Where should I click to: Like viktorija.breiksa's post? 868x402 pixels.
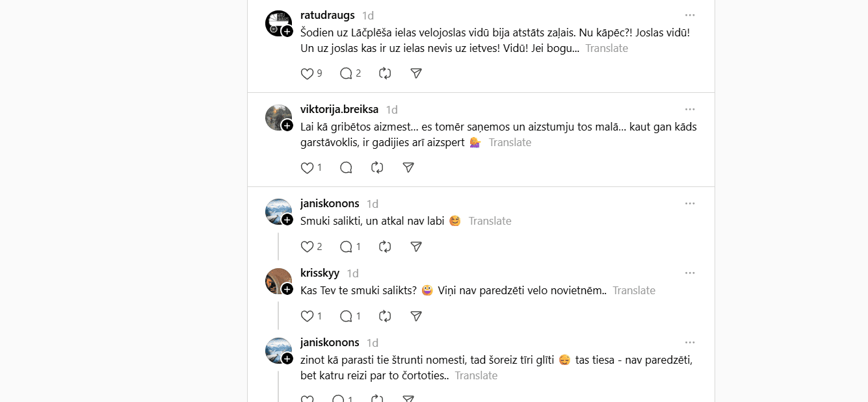tap(308, 168)
